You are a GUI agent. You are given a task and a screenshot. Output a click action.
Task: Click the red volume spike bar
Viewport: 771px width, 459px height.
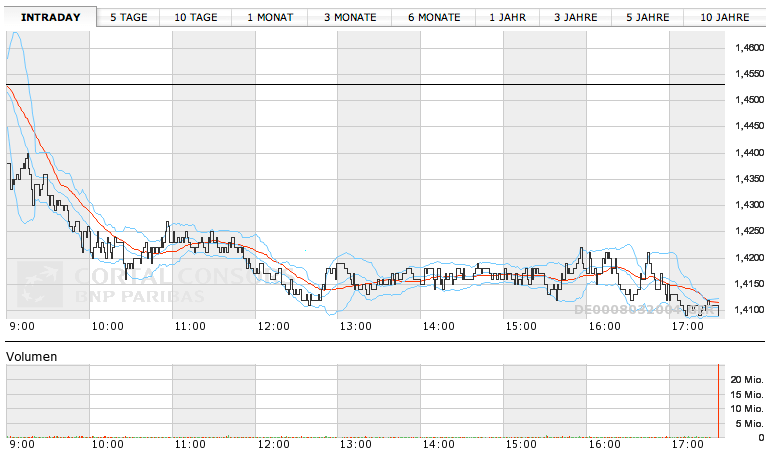click(x=718, y=402)
